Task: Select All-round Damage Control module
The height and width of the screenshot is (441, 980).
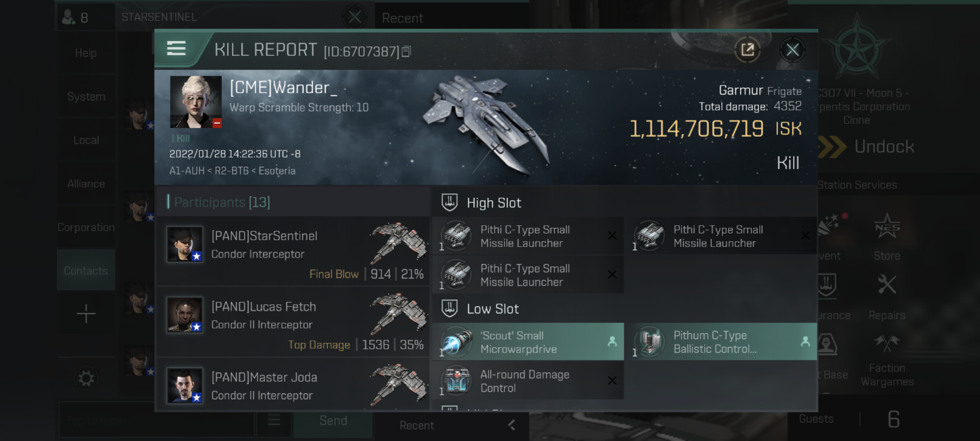Action: pyautogui.click(x=528, y=381)
